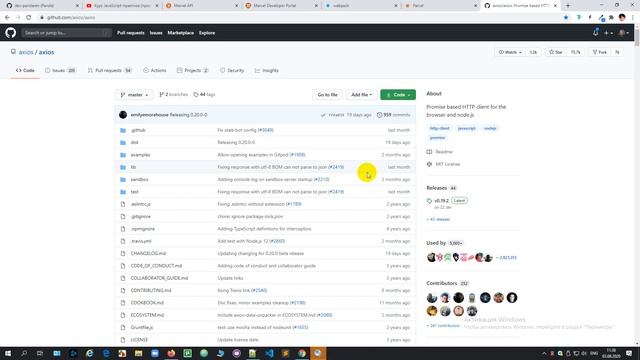Screen dimensions: 640x360
Task: Open the .npmignore file
Action: [142, 229]
